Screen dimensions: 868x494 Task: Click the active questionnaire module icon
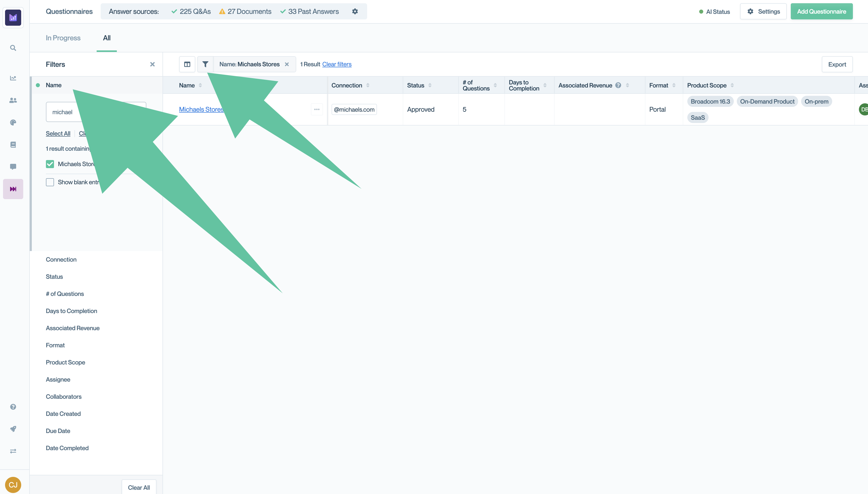(13, 189)
